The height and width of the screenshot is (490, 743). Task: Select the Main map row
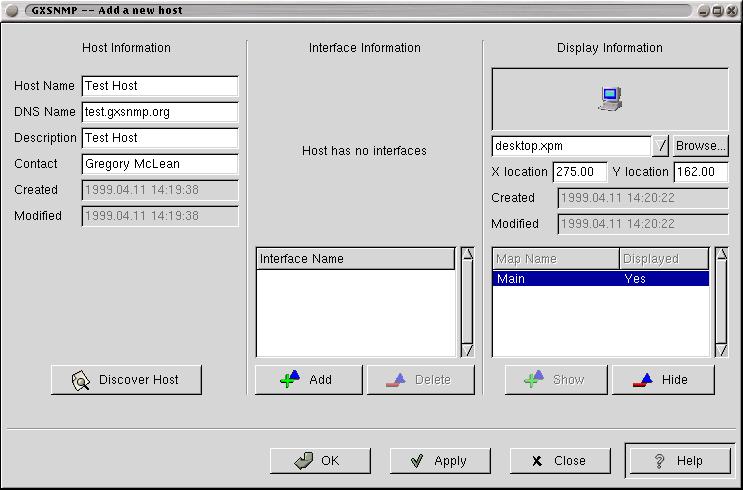point(600,279)
